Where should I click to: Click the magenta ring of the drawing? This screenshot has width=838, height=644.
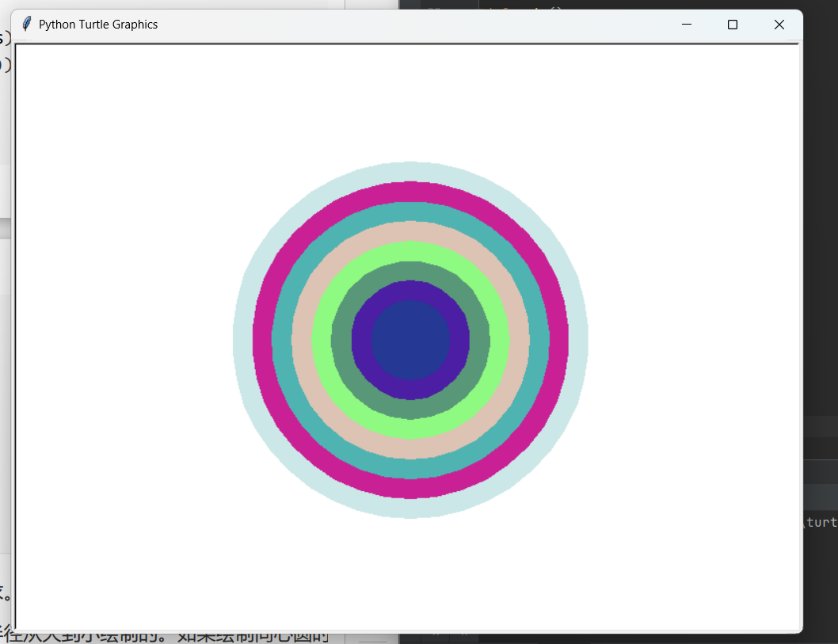pyautogui.click(x=410, y=192)
